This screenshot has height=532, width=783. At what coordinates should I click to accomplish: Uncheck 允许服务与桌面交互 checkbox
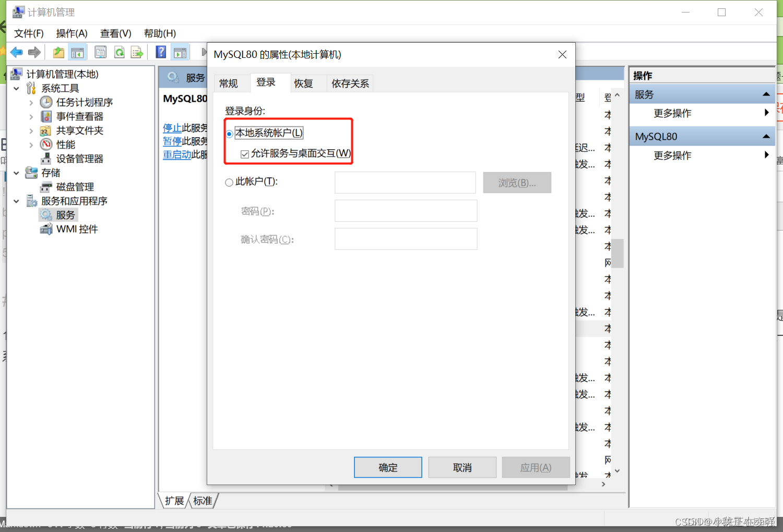(x=245, y=153)
